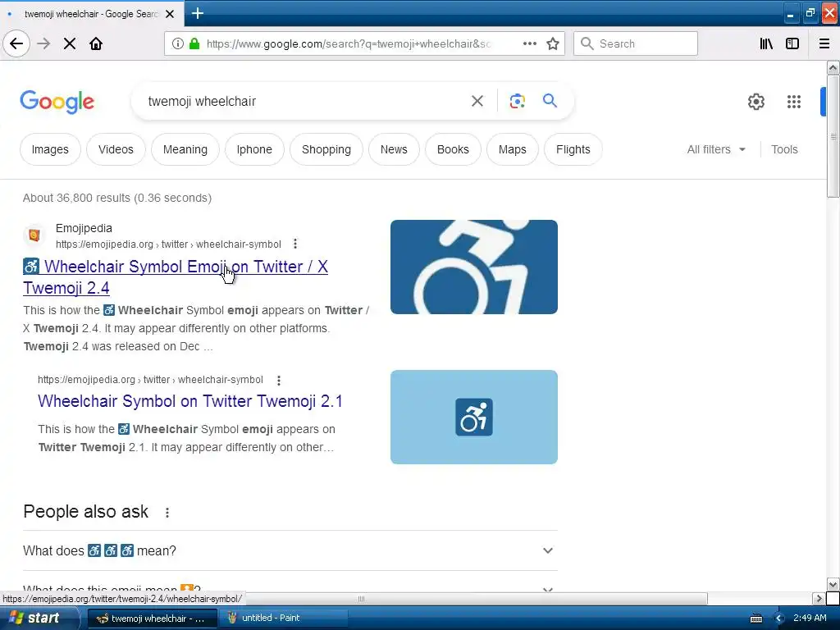Open the Firefox library icon
840x630 pixels.
[x=766, y=43]
